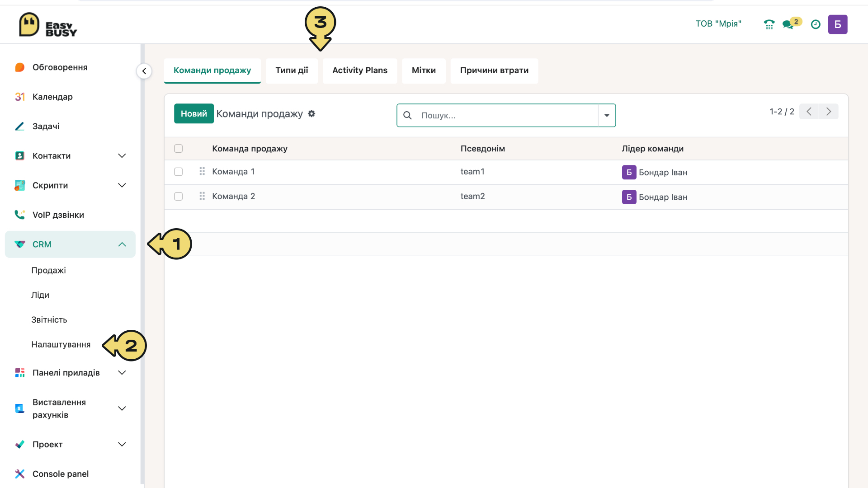Open chat messages icon with badge 2
Viewport: 868px width, 488px height.
791,23
